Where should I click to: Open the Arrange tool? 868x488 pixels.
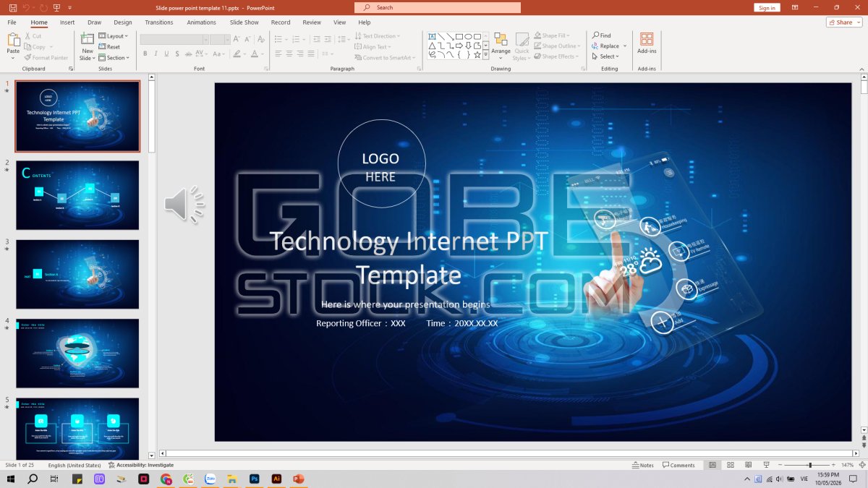(501, 47)
